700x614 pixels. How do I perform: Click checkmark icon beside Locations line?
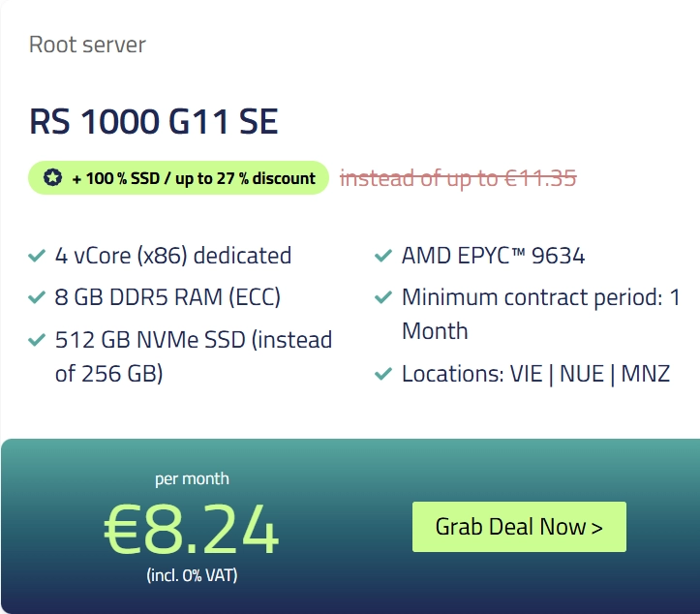point(383,374)
